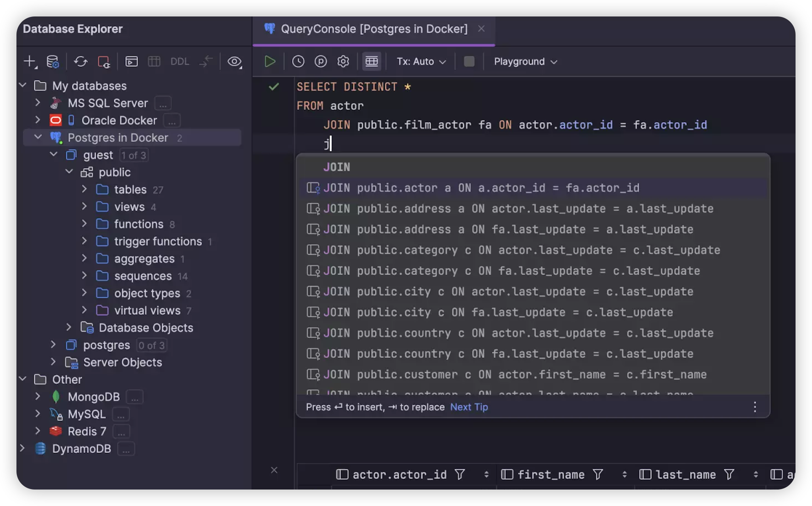
Task: Click the green checkmark in the gutter
Action: (273, 86)
